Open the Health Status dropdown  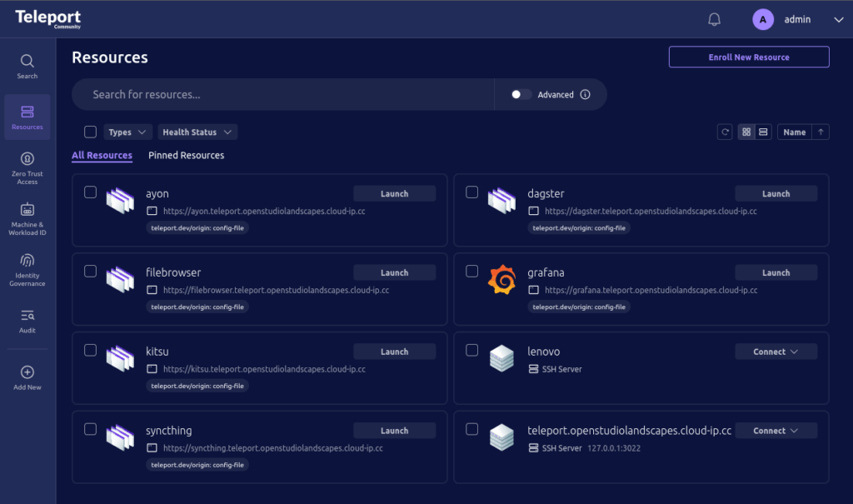click(197, 132)
